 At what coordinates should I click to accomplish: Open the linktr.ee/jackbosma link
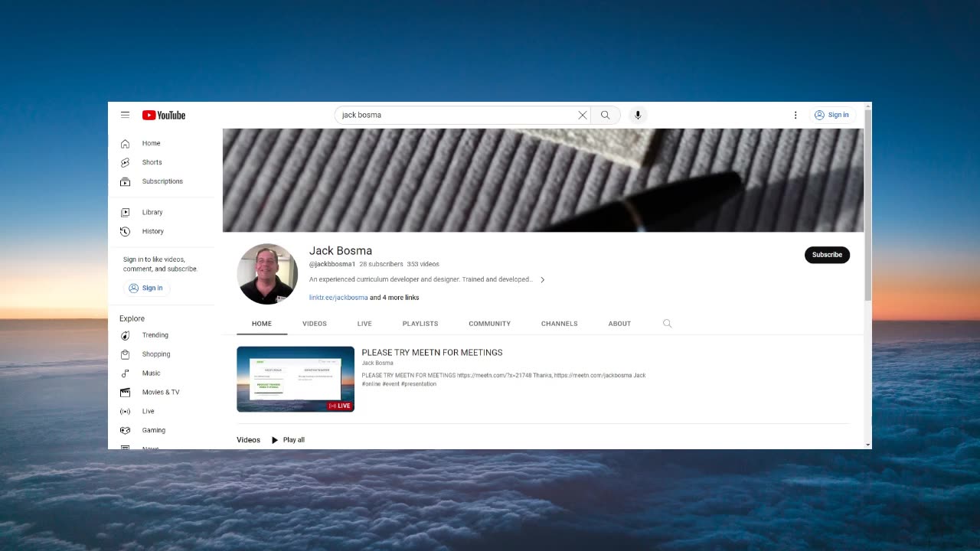[x=338, y=298]
